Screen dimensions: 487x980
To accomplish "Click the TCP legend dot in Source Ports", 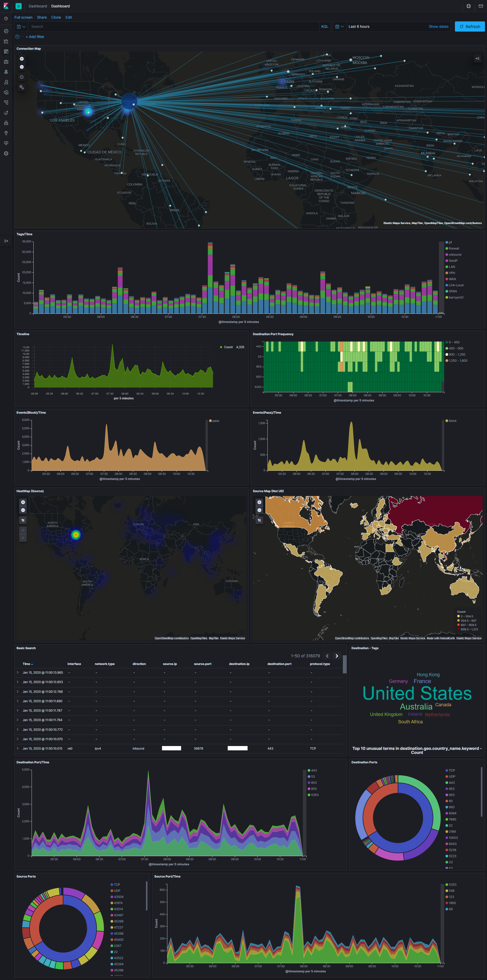I will [x=112, y=884].
